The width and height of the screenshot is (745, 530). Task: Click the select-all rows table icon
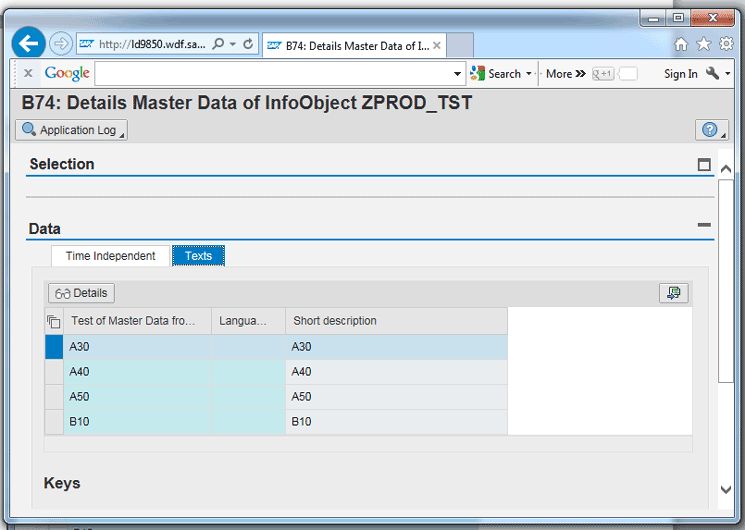(x=54, y=321)
